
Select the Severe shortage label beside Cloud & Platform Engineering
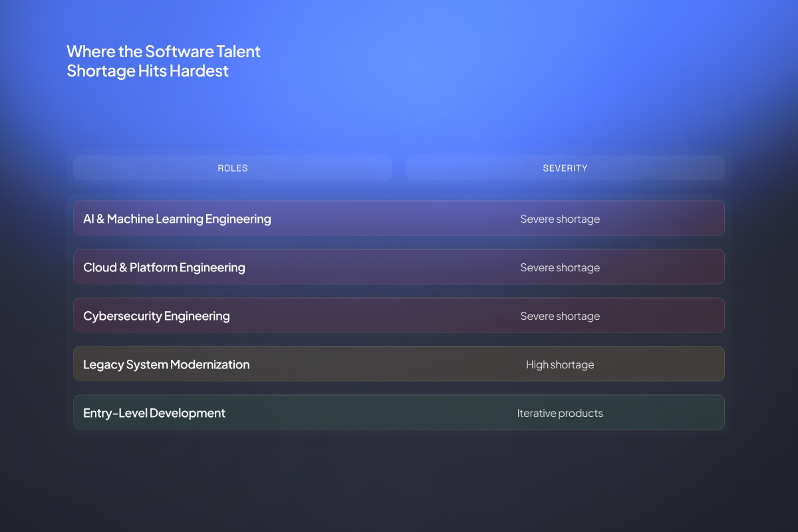click(x=560, y=267)
